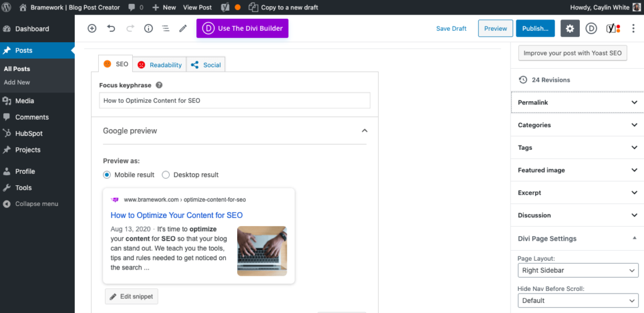Click the Collapse menu arrow icon
644x313 pixels.
coord(6,204)
